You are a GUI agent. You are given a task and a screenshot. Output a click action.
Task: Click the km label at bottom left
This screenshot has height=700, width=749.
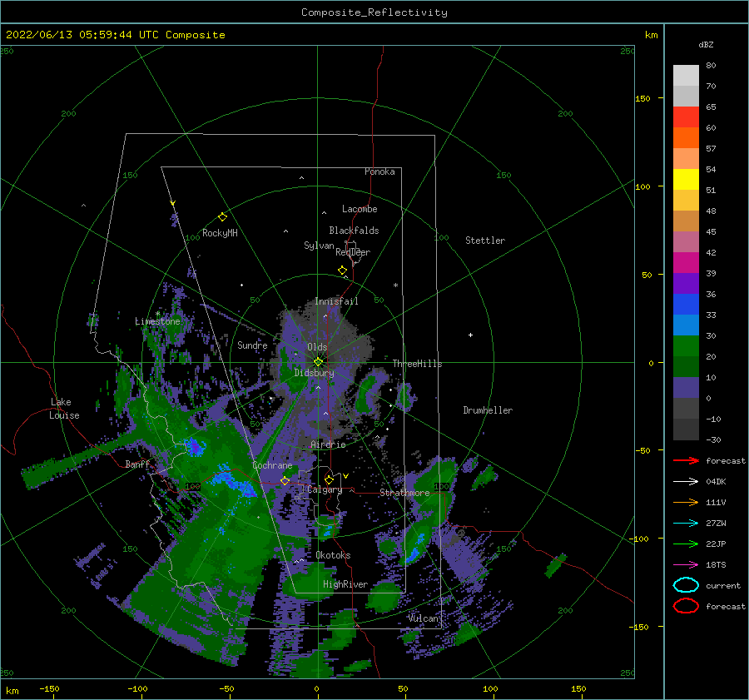pyautogui.click(x=12, y=691)
